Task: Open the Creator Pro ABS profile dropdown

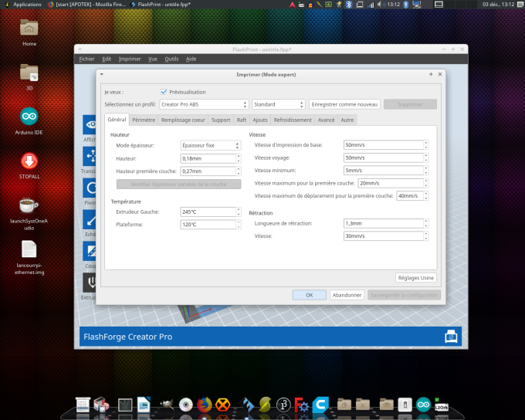Action: tap(205, 104)
